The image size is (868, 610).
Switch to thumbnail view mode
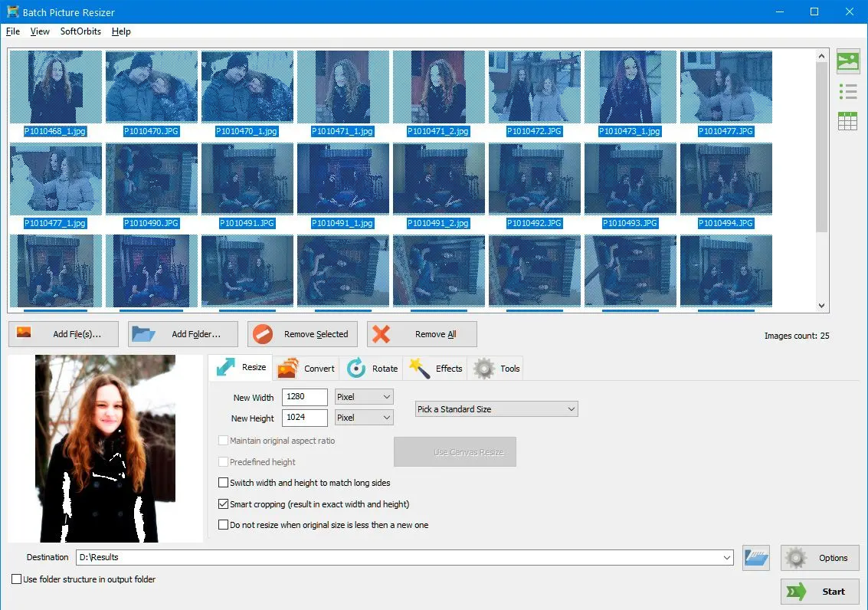[847, 61]
